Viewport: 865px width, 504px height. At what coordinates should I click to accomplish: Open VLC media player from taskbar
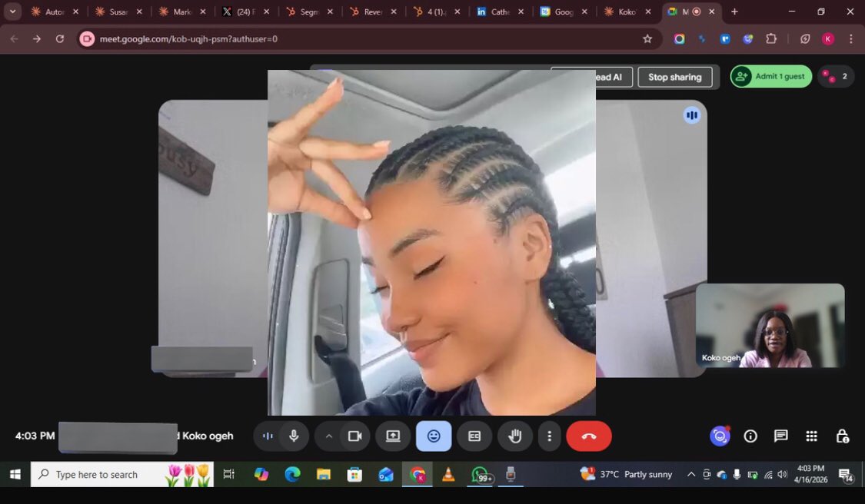coord(448,474)
